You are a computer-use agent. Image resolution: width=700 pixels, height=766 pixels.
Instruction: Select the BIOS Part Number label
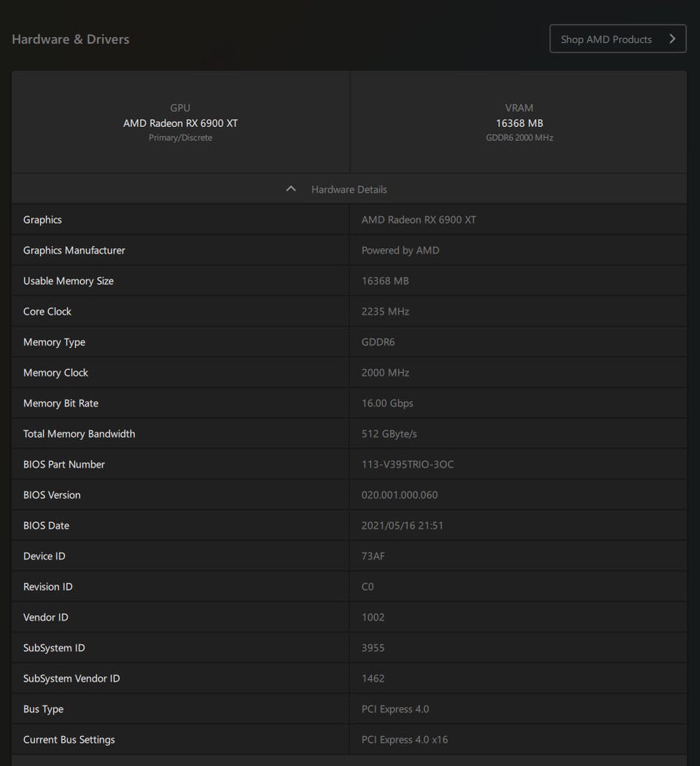point(64,464)
